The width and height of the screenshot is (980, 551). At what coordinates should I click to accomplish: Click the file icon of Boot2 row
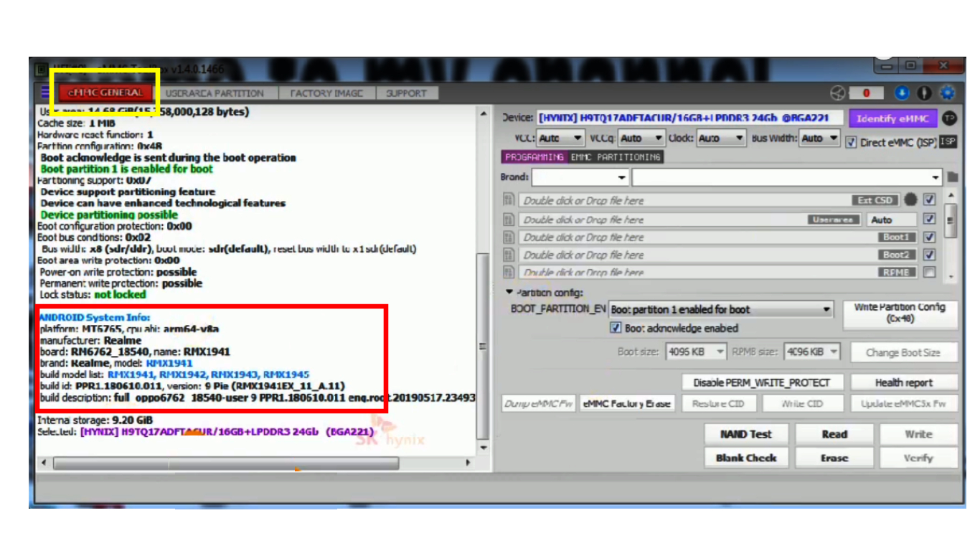coord(509,255)
